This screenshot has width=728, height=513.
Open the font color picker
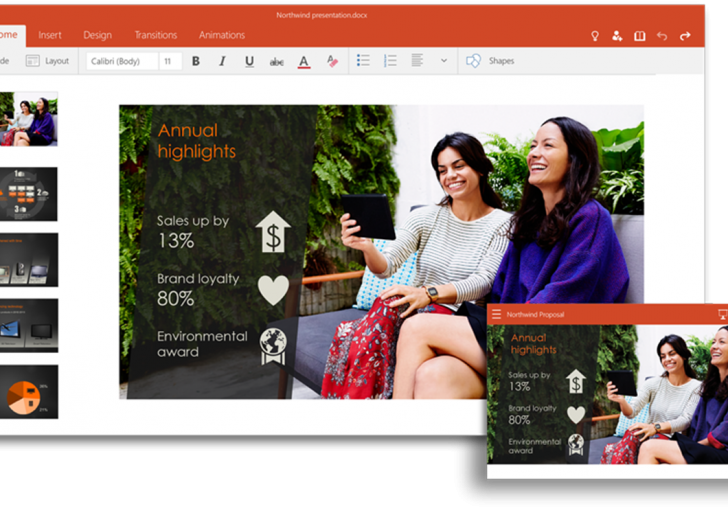tap(304, 61)
